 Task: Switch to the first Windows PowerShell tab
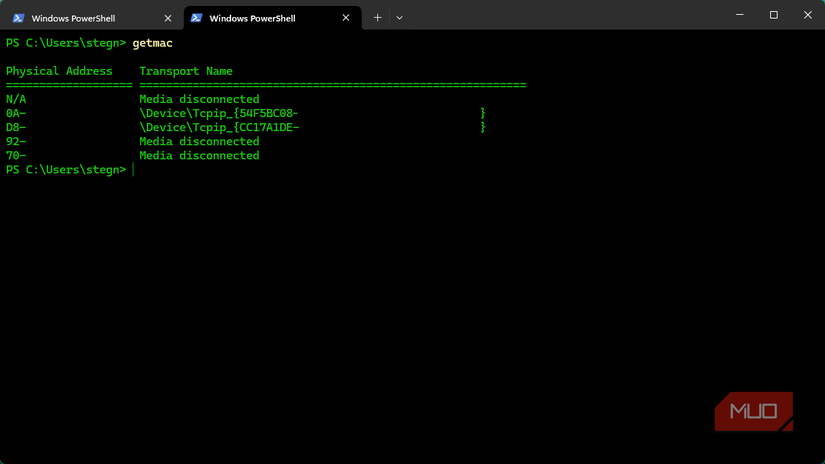[x=73, y=18]
